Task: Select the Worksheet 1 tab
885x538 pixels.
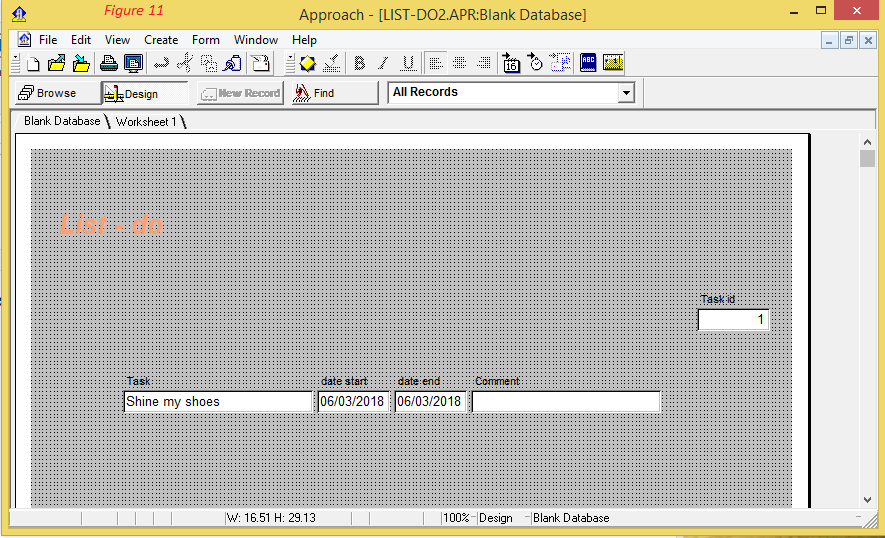Action: [x=146, y=121]
